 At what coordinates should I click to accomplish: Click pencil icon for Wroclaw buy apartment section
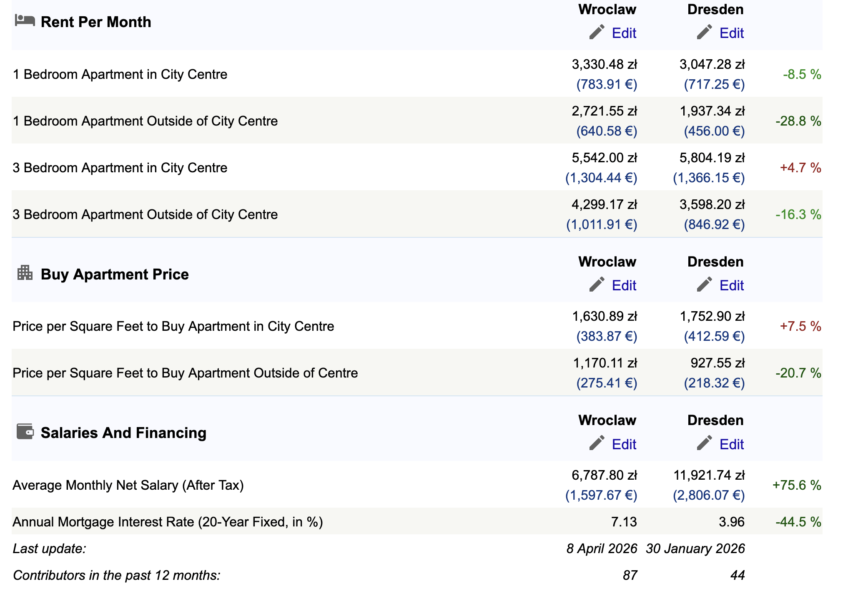597,284
